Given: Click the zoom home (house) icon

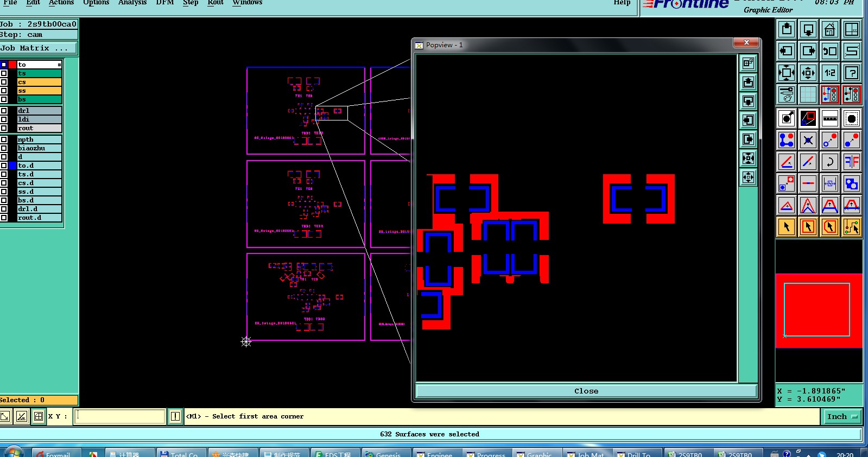Looking at the screenshot, I should (830, 29).
